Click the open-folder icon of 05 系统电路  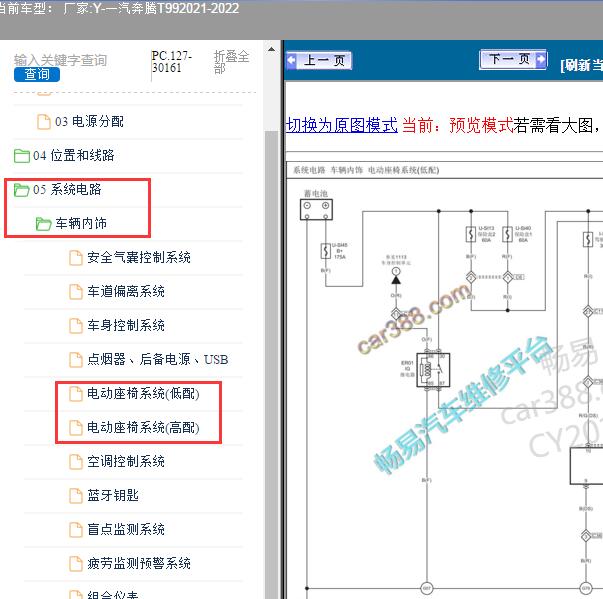click(x=22, y=190)
